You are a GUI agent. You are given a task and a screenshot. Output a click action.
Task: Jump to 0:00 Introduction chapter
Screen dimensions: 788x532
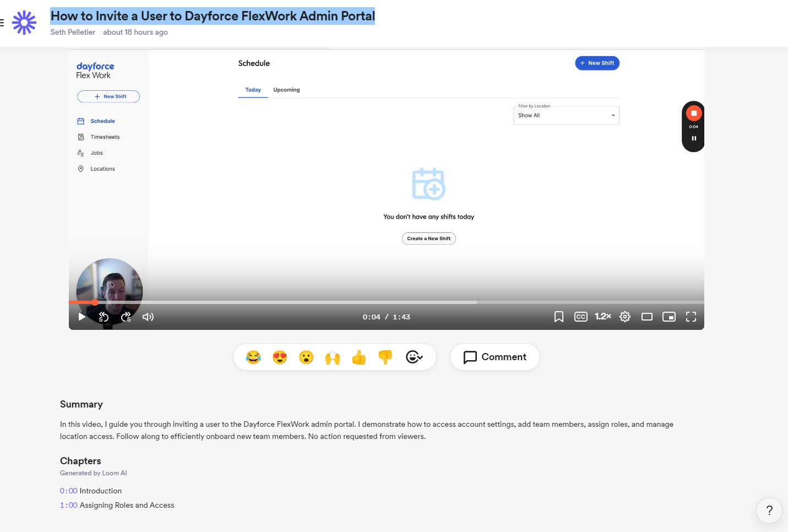(x=91, y=491)
